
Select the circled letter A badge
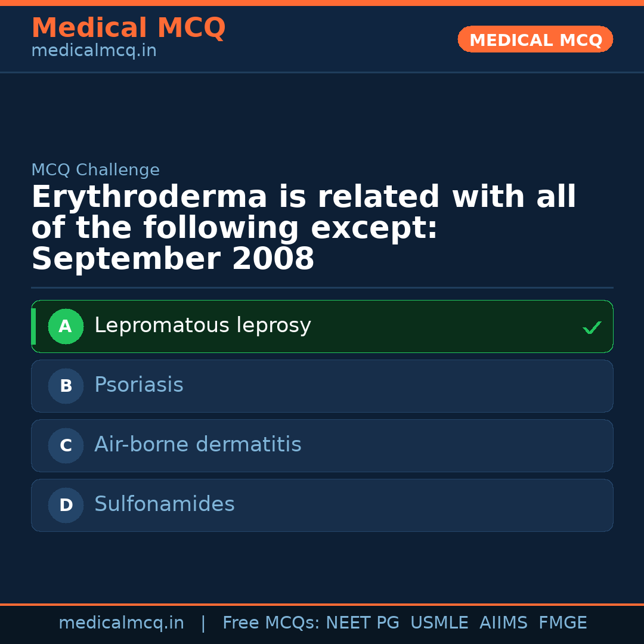[x=66, y=326]
